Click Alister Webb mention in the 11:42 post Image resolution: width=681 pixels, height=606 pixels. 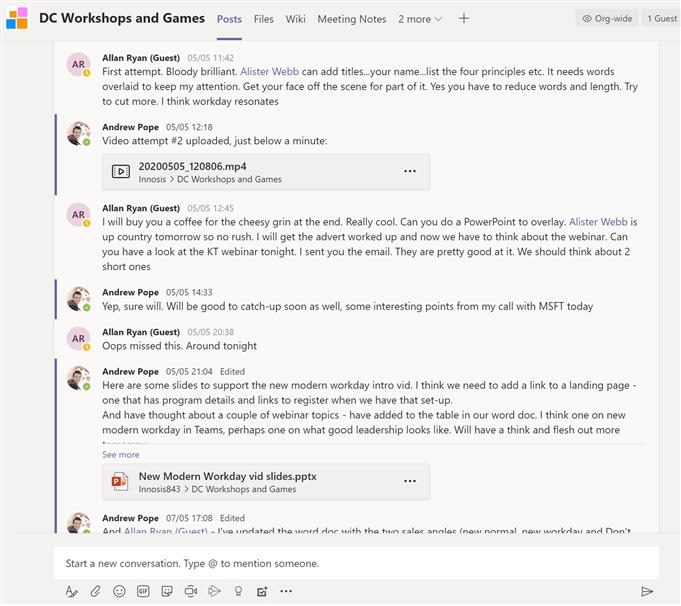click(x=269, y=72)
